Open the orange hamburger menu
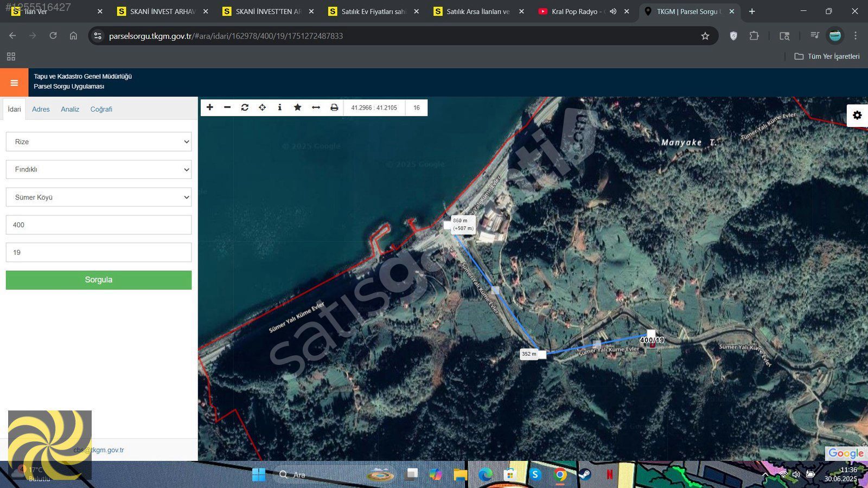The width and height of the screenshot is (868, 488). click(x=14, y=82)
